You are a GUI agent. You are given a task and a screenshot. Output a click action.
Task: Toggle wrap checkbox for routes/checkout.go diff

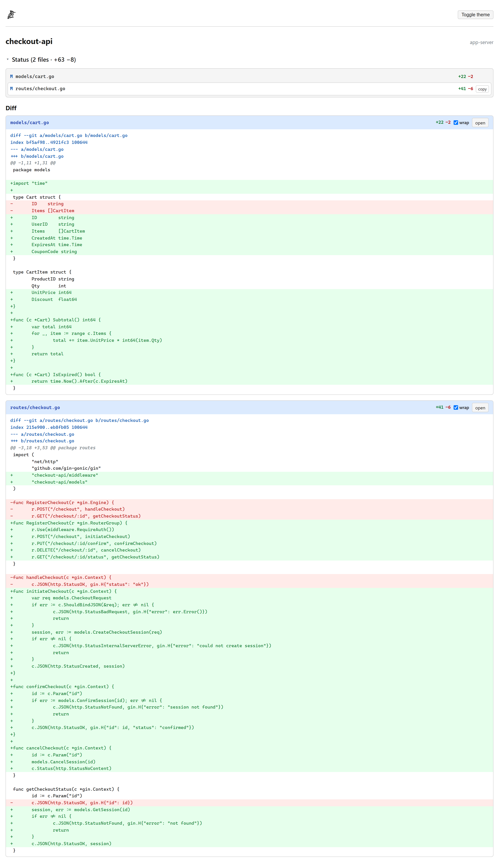pos(456,407)
